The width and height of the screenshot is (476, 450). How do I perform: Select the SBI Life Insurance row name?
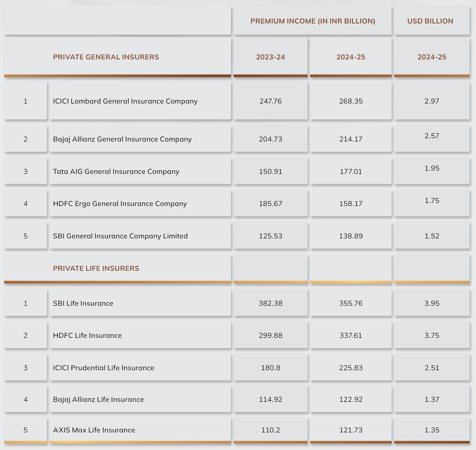point(83,303)
